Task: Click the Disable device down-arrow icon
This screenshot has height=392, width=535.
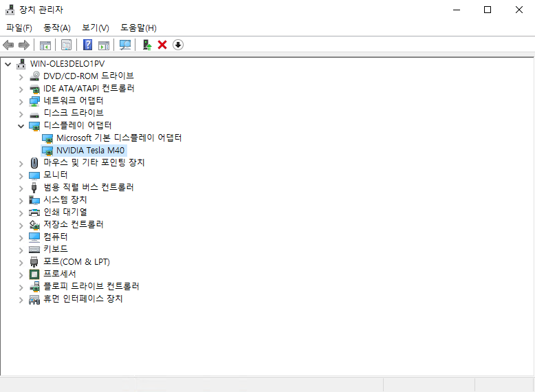Action: 178,45
